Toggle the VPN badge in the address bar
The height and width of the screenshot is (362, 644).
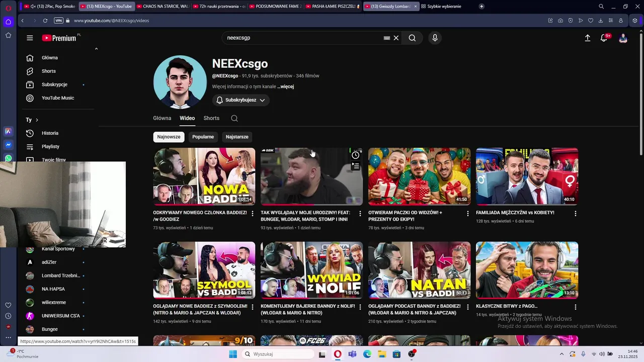58,21
